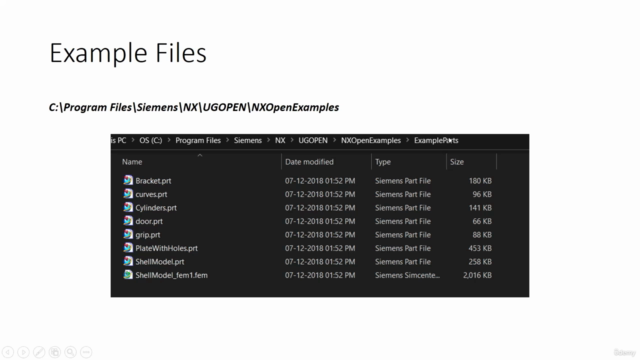Screen dimensions: 640x360
Task: Select the ShellModel_fem1.fem file name
Action: point(171,275)
